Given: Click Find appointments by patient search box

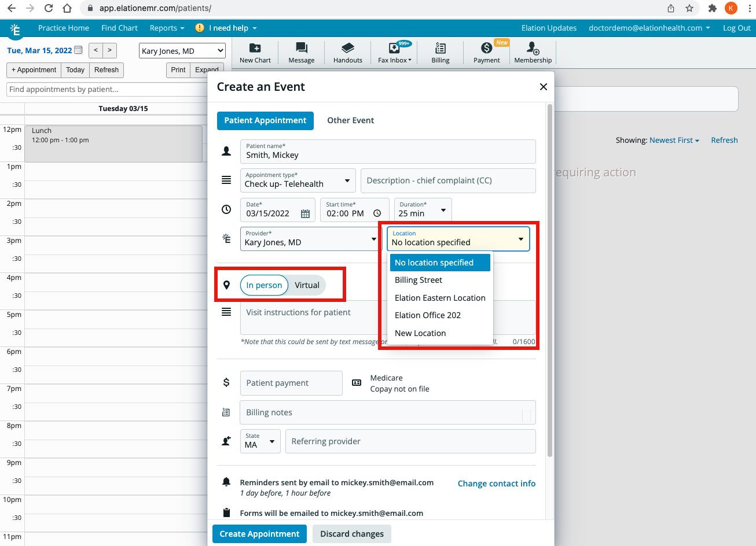Looking at the screenshot, I should [107, 89].
